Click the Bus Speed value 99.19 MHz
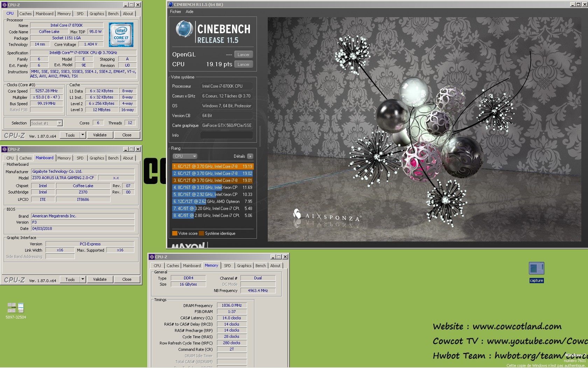Viewport: 588px width, 368px height. click(47, 103)
